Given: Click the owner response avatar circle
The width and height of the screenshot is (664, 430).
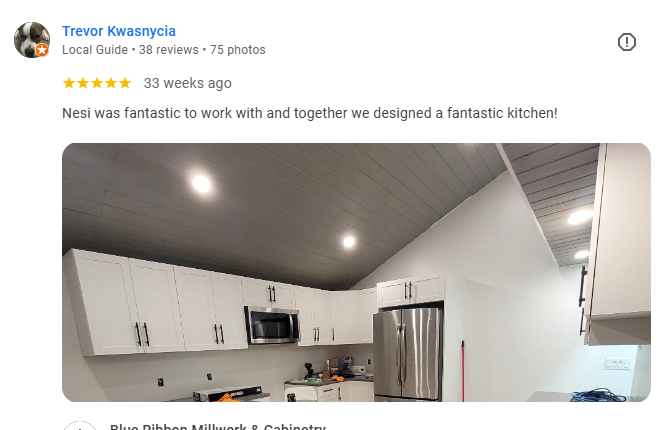Looking at the screenshot, I should coord(80,426).
